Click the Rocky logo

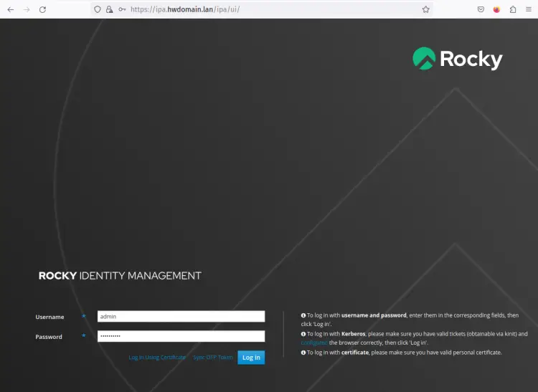(x=457, y=59)
